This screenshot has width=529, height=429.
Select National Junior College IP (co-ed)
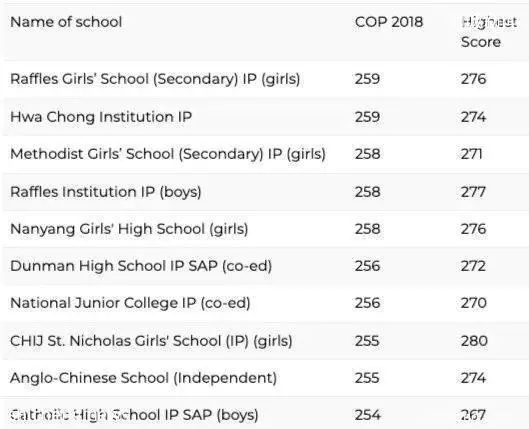tap(130, 303)
